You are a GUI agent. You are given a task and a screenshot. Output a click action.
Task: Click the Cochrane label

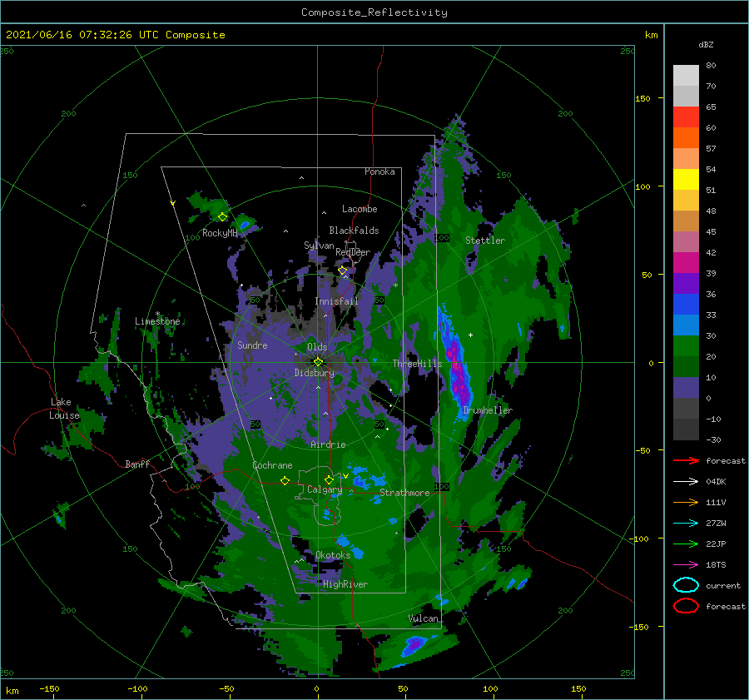coord(272,465)
